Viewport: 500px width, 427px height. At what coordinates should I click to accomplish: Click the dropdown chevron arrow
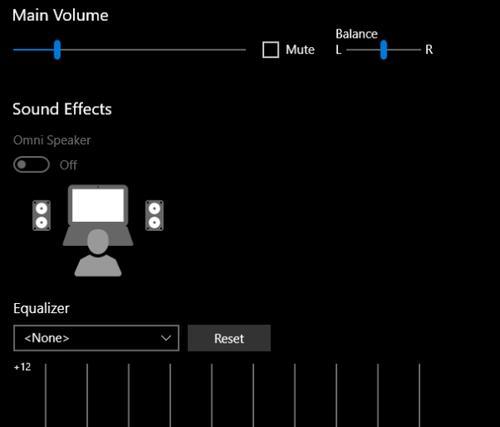(166, 338)
